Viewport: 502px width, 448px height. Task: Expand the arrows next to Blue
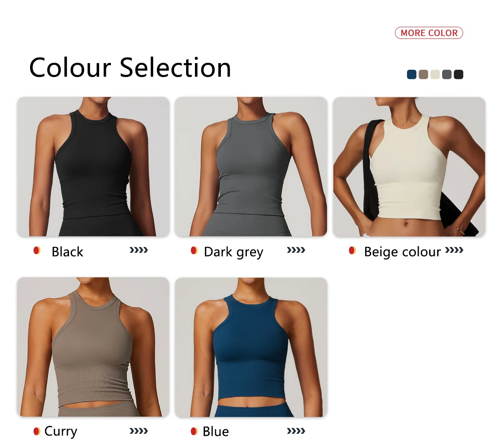296,431
